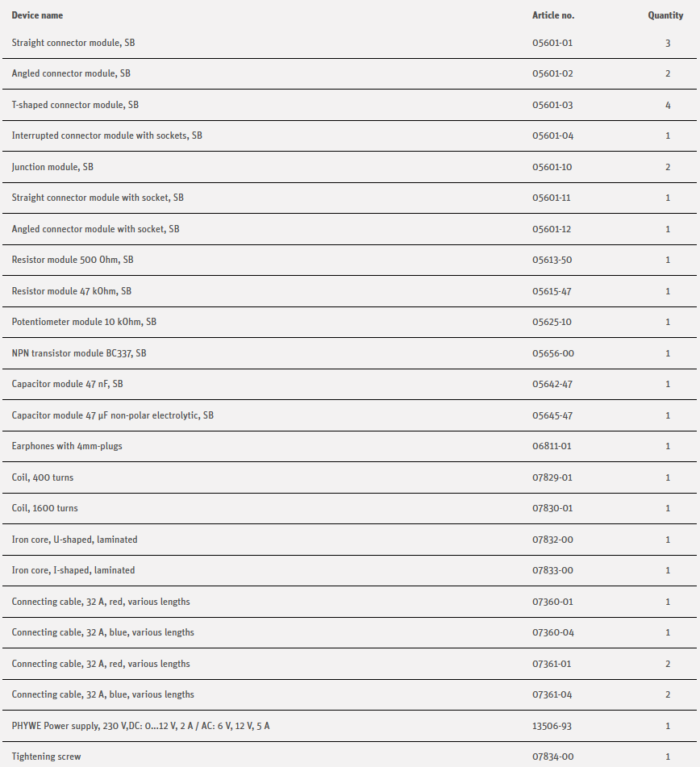Click article number 05601-02

point(552,73)
